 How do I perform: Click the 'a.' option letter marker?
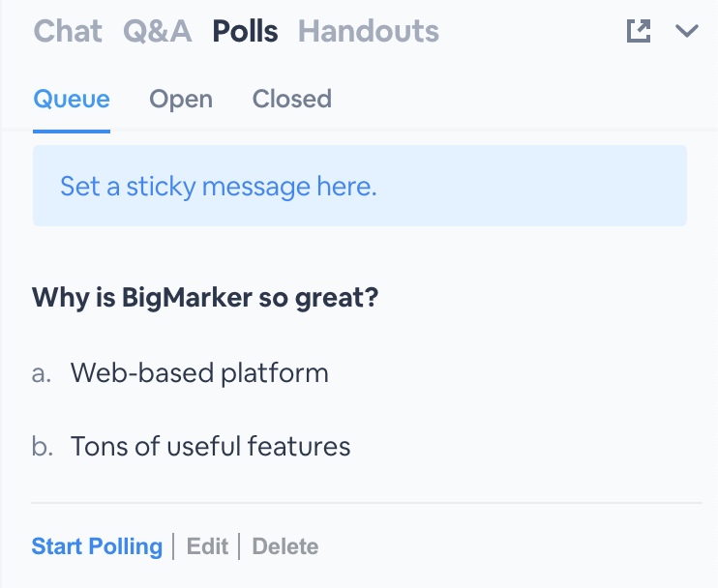[x=41, y=373]
